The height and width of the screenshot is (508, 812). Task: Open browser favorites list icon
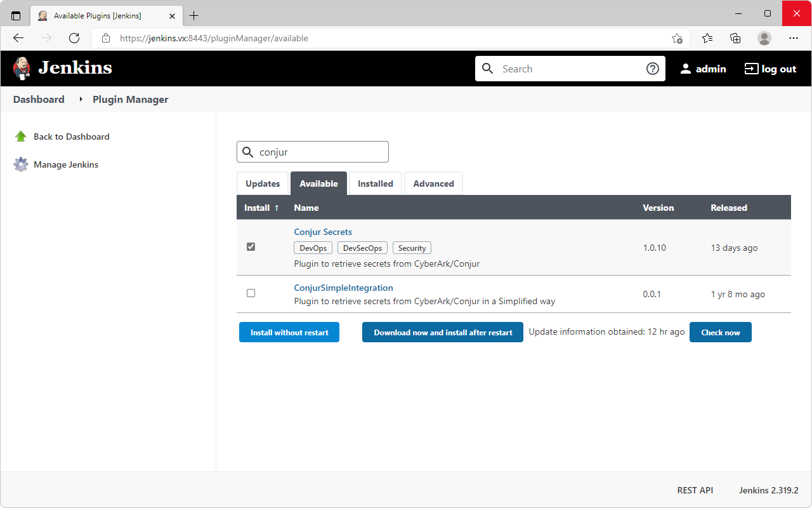click(x=707, y=38)
